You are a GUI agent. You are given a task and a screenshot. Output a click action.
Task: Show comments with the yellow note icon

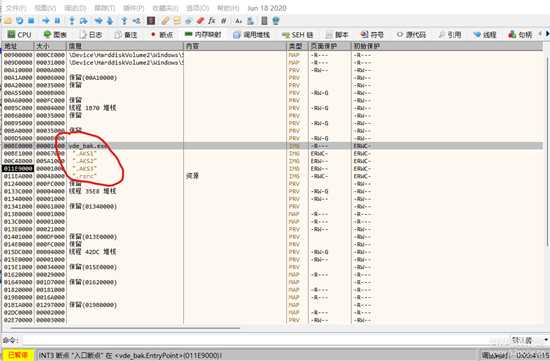point(177,21)
